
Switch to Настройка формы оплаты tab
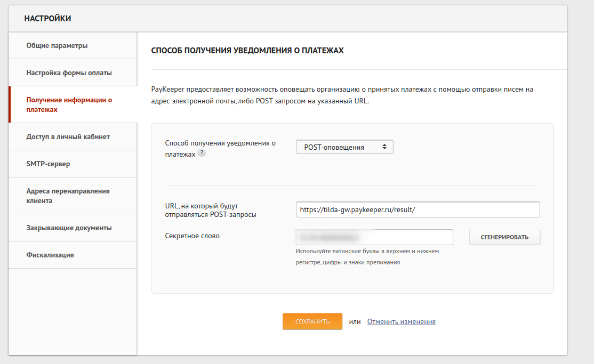[69, 73]
